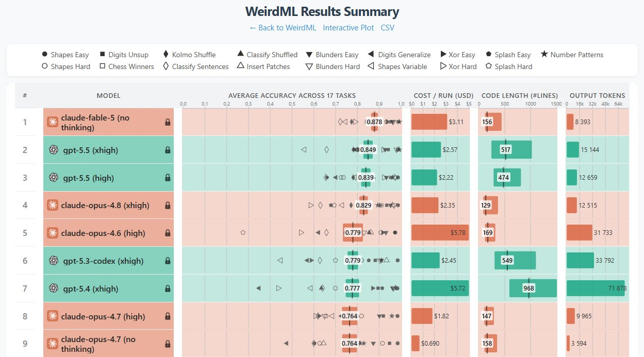Click the lock icon on gpt-5.4 (xhigh) row
The width and height of the screenshot is (644, 357).
tap(168, 288)
